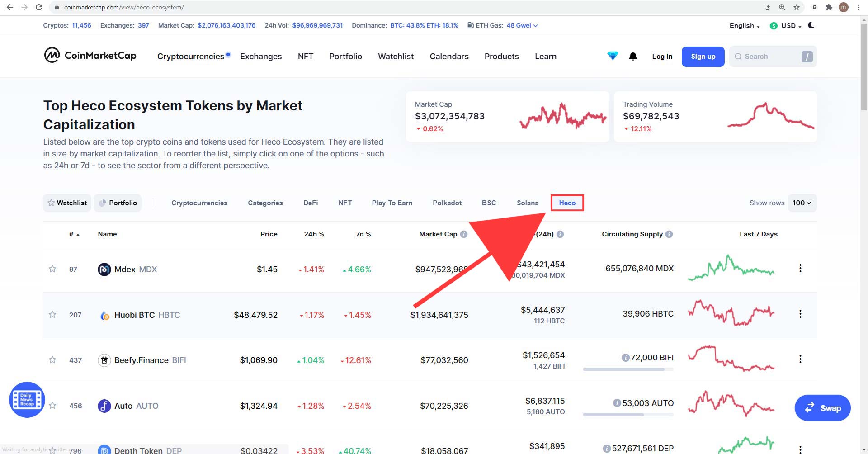Select the Polkadot category tab
This screenshot has width=868, height=454.
click(x=447, y=203)
